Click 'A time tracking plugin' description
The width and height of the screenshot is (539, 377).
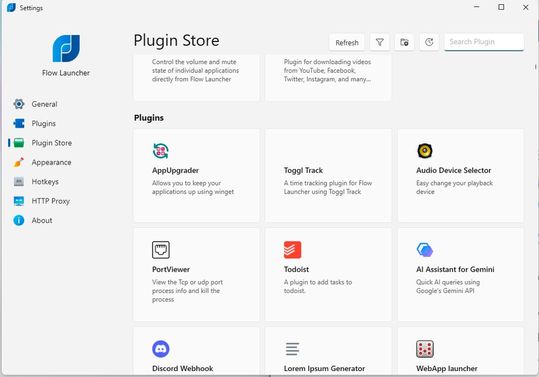click(328, 187)
